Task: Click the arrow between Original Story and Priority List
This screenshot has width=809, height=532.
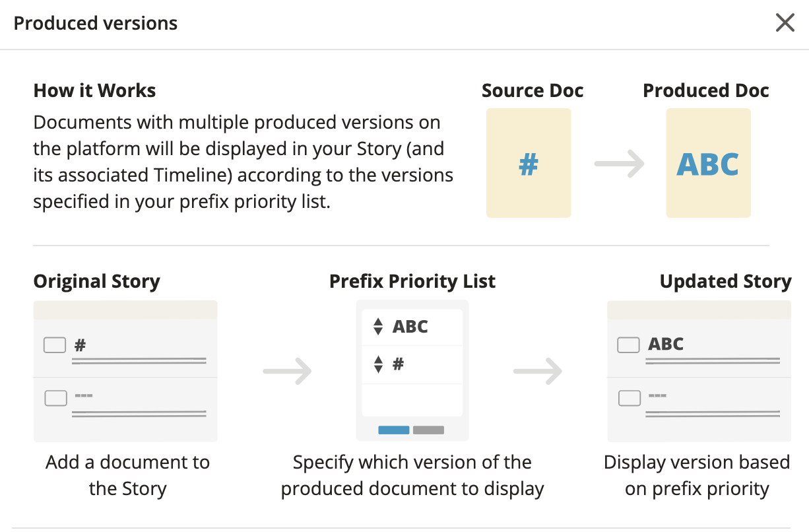Action: click(x=289, y=371)
